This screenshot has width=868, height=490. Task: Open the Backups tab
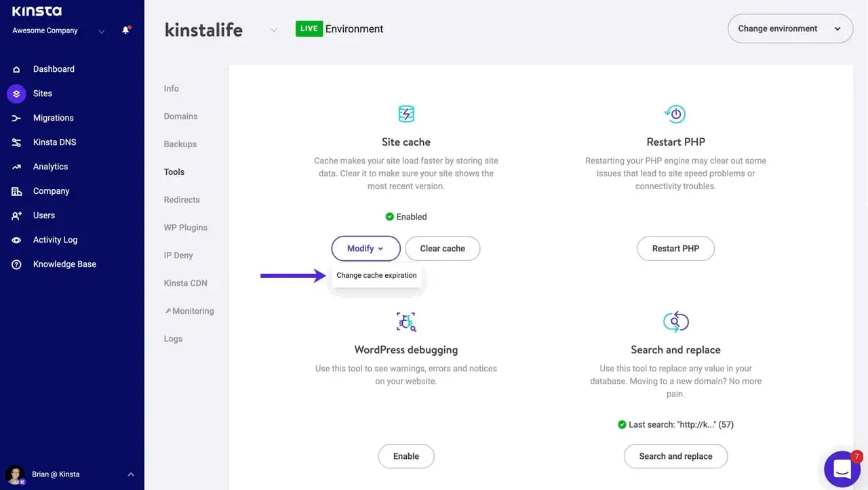coord(180,144)
